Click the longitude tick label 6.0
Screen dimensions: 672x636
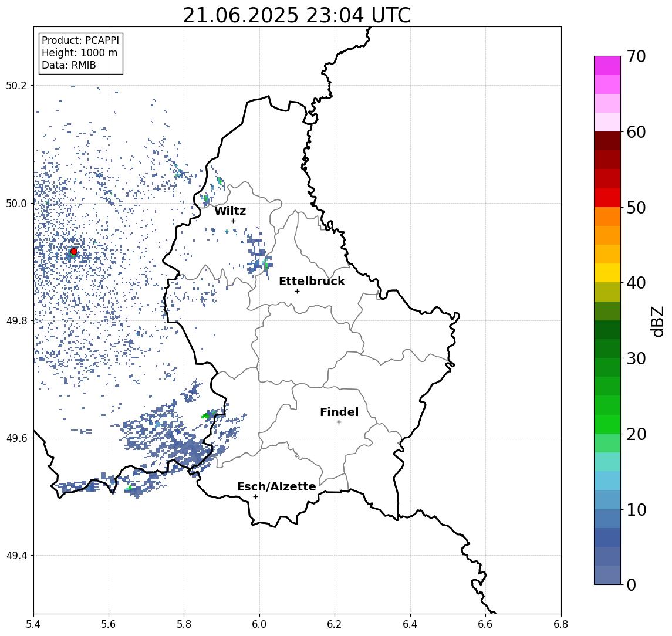259,624
